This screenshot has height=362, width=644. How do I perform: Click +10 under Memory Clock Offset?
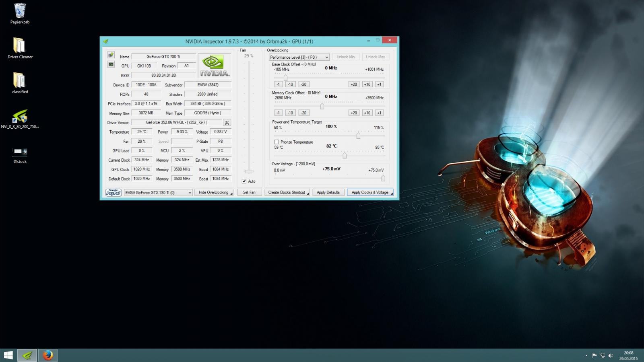click(367, 113)
